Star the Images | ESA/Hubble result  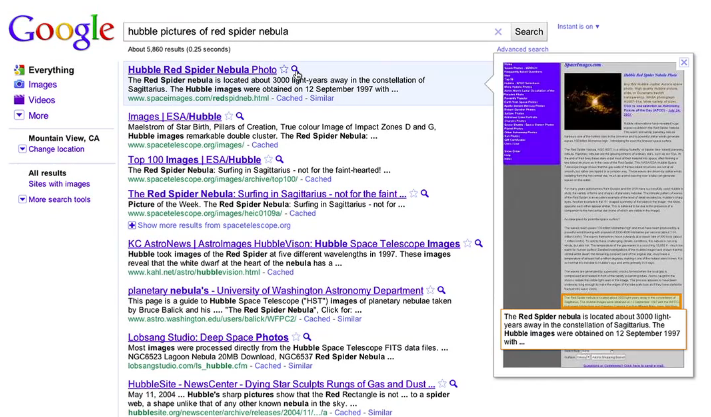(x=229, y=116)
